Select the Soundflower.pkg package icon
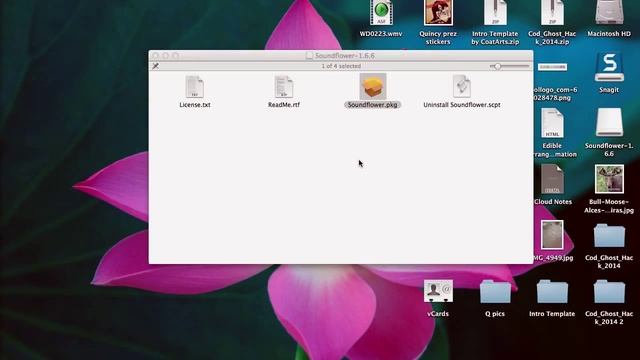This screenshot has height=360, width=640. point(373,87)
